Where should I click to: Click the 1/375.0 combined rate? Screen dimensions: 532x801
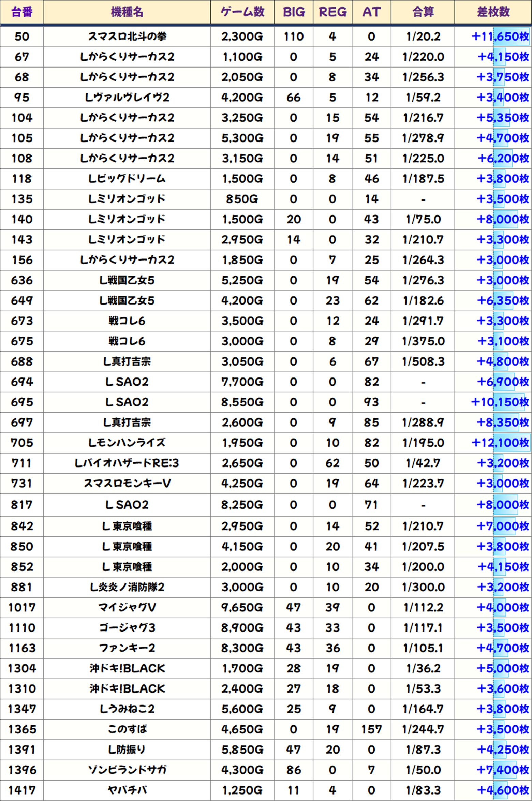tap(423, 341)
